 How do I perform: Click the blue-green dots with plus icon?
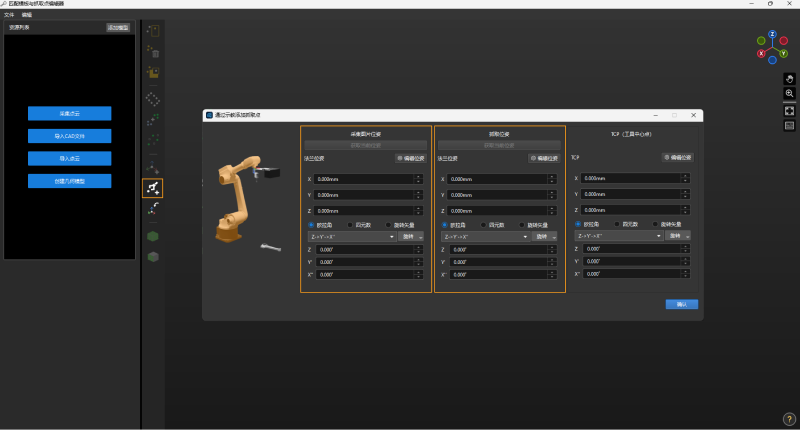153,119
